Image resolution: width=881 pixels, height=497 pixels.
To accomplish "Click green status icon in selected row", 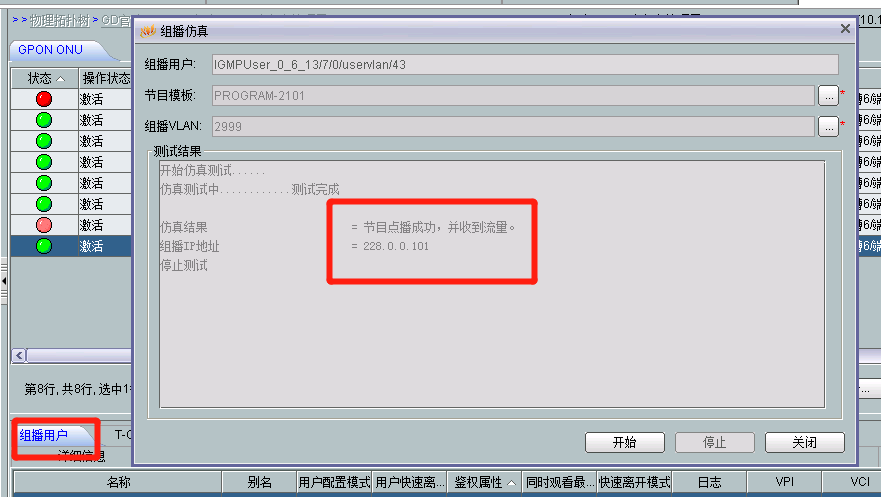I will [x=44, y=246].
